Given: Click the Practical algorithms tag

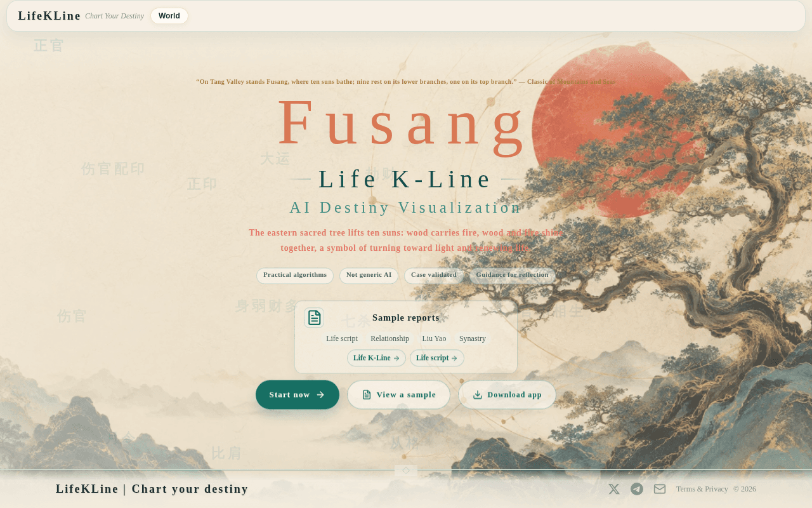Looking at the screenshot, I should (295, 275).
